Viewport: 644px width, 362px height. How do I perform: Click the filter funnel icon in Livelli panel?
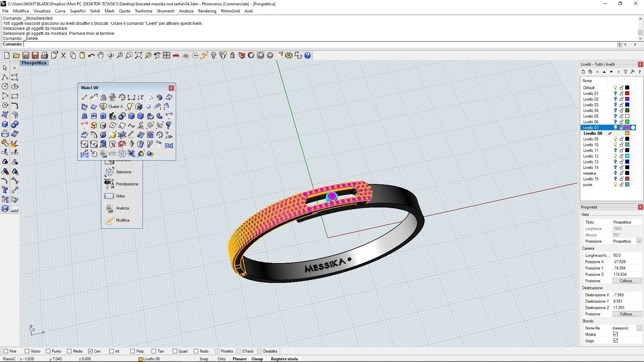(626, 72)
